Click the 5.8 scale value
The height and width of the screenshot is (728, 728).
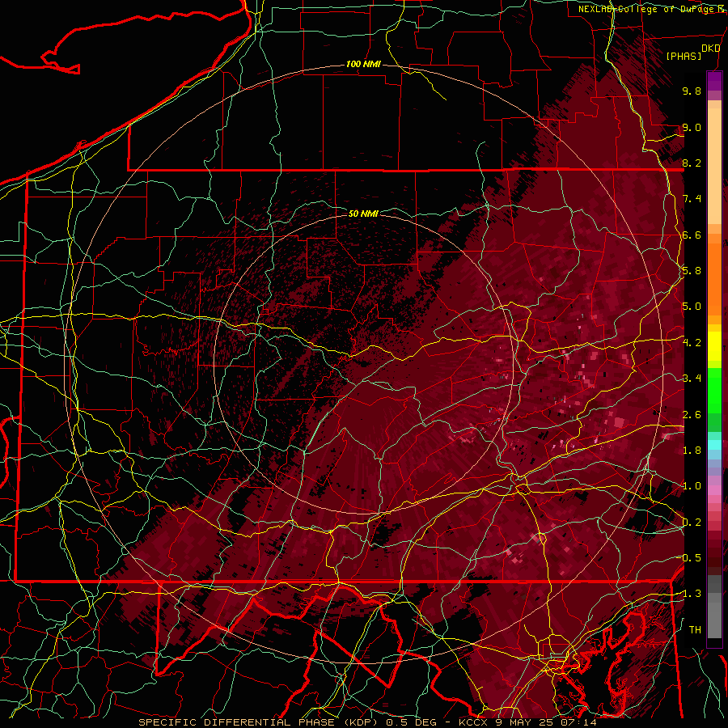692,271
